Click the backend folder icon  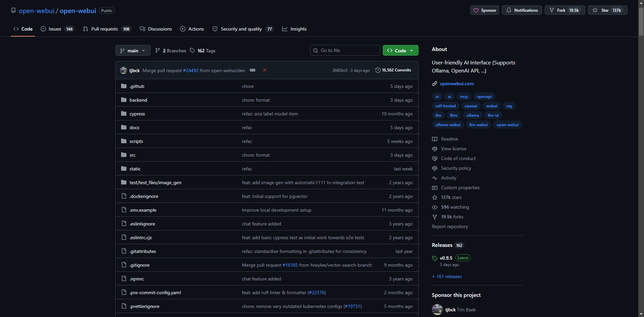[x=124, y=100]
